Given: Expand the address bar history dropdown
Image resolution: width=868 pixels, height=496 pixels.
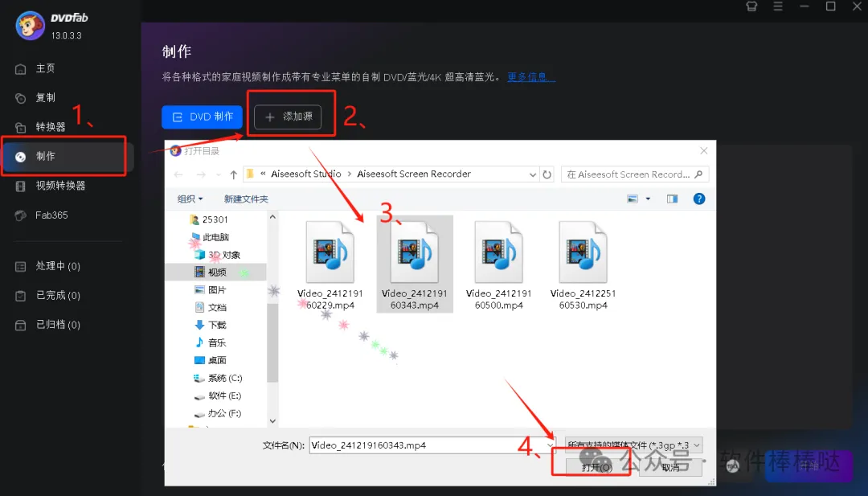Looking at the screenshot, I should coord(533,174).
